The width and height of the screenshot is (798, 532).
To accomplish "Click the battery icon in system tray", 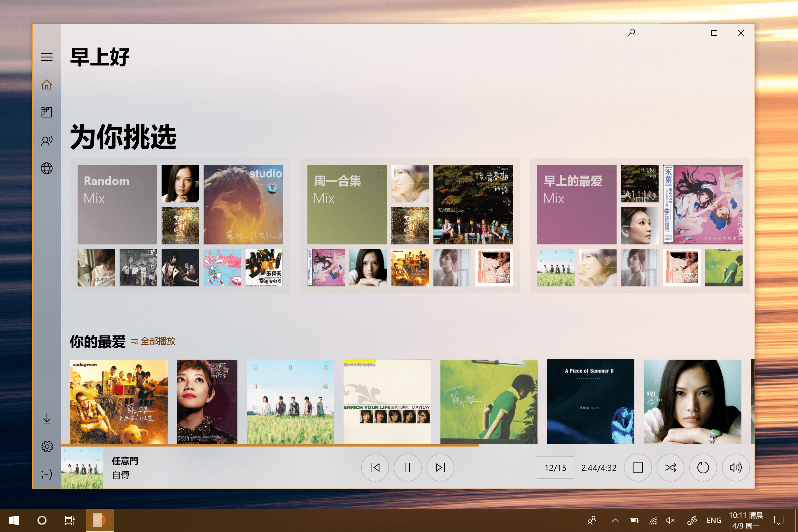I will (x=634, y=520).
